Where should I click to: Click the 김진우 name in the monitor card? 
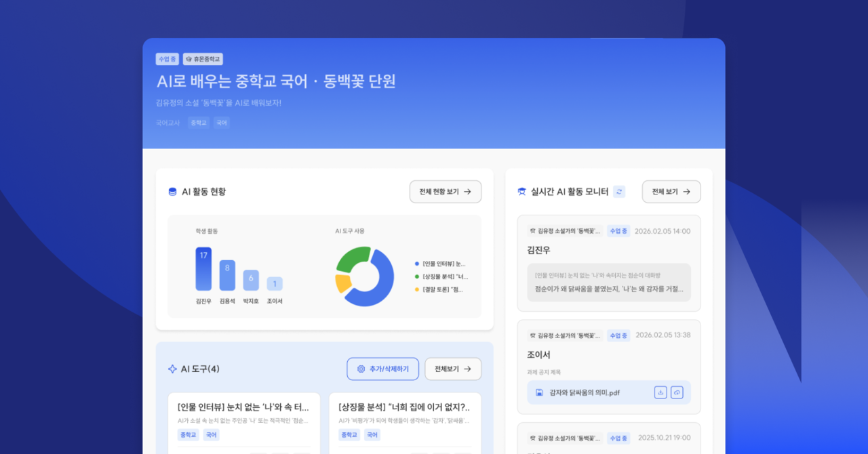[x=538, y=250]
